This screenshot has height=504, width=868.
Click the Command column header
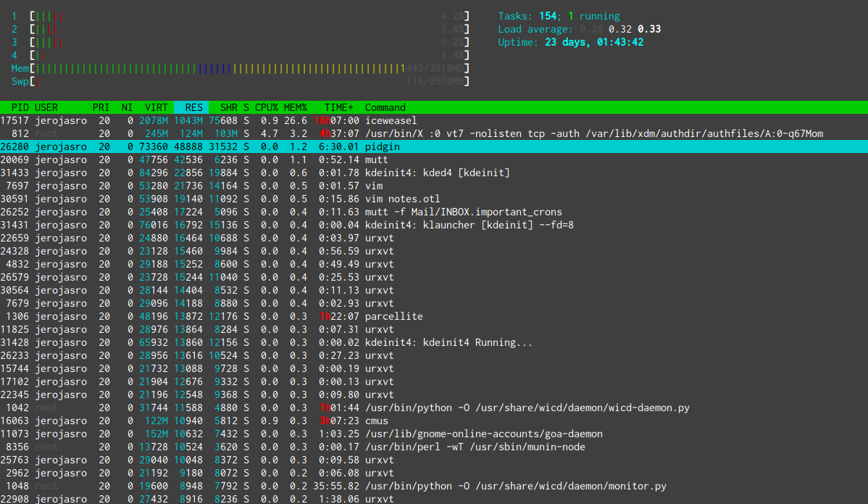[385, 107]
